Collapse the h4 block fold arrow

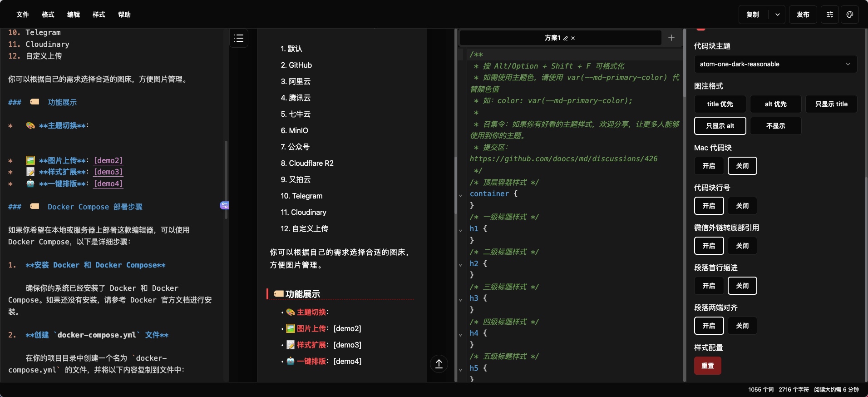pos(460,335)
